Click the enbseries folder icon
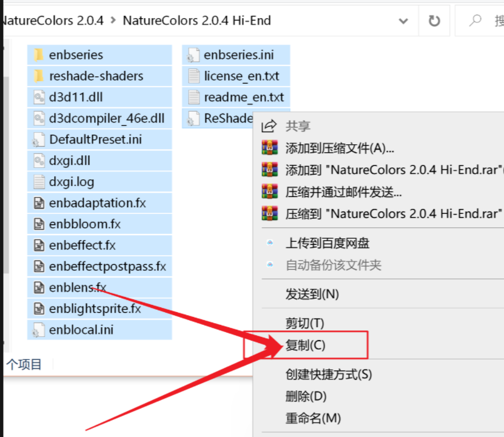Viewport: 504px width, 437px height. pos(39,55)
